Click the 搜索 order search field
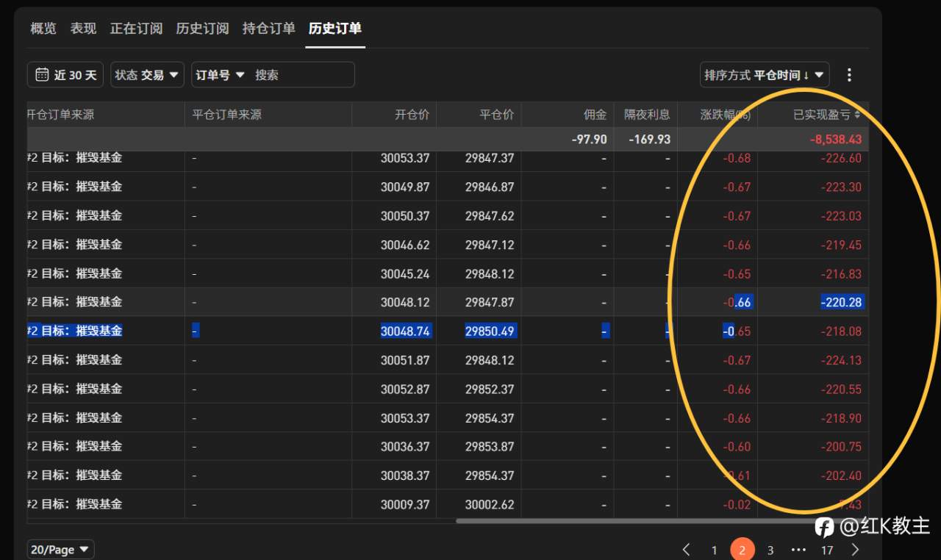 [301, 75]
